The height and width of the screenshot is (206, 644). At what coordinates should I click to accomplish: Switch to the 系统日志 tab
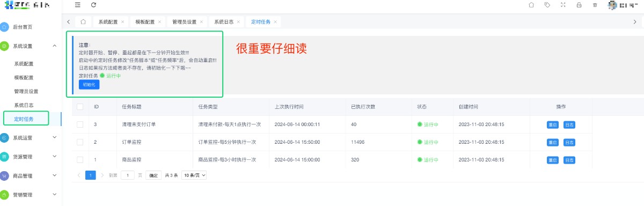click(x=226, y=22)
